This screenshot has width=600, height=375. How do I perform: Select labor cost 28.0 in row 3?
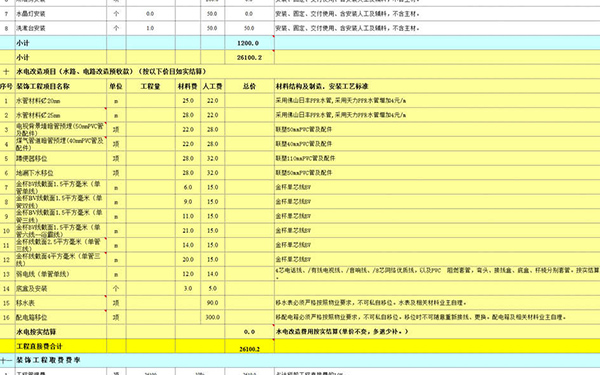pyautogui.click(x=212, y=129)
